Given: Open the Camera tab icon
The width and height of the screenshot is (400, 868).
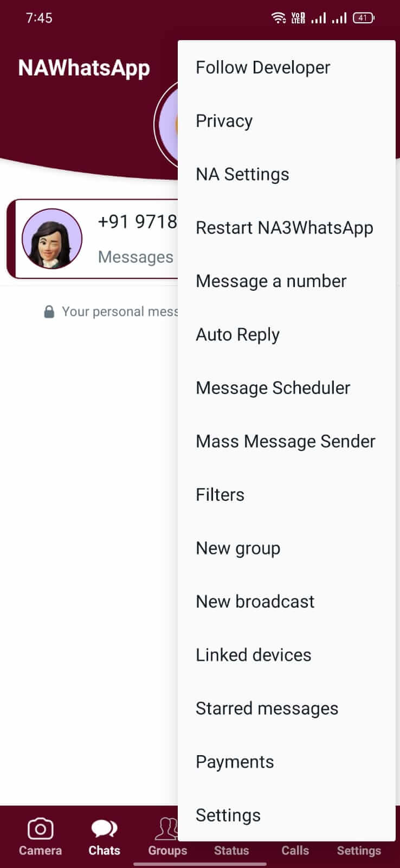Looking at the screenshot, I should pos(40,828).
